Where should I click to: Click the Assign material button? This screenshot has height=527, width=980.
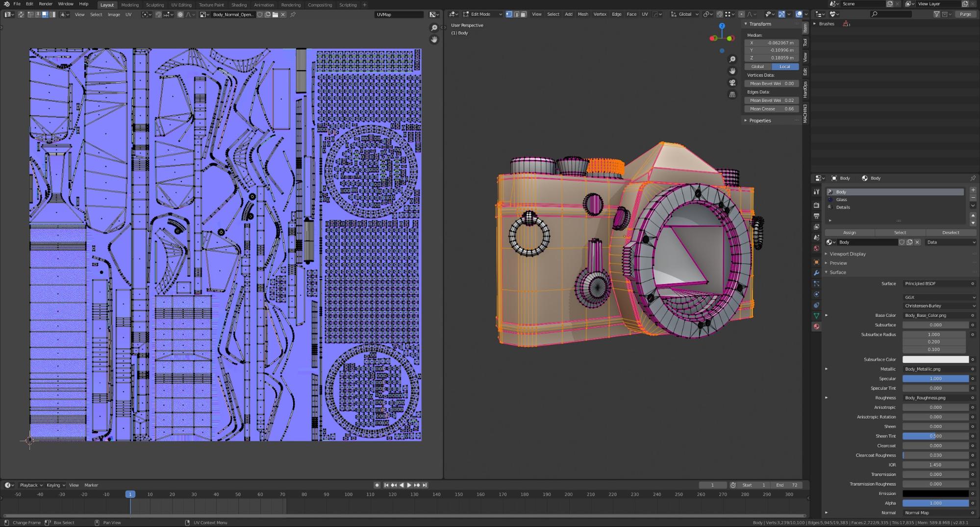[x=849, y=233]
